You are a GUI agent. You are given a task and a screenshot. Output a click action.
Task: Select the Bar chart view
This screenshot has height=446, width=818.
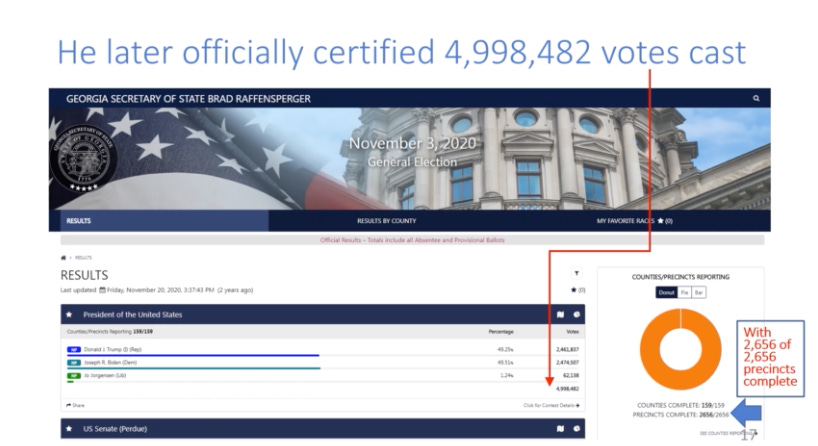coord(699,293)
